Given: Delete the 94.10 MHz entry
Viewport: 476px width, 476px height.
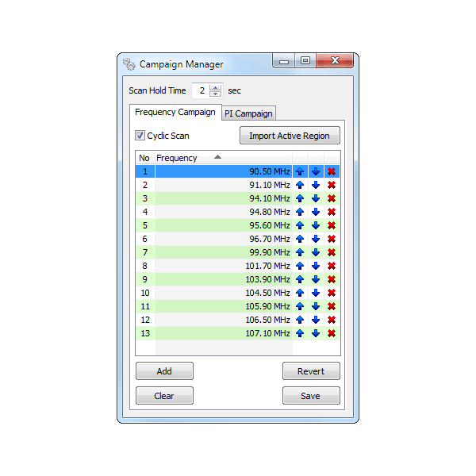Looking at the screenshot, I should point(332,198).
